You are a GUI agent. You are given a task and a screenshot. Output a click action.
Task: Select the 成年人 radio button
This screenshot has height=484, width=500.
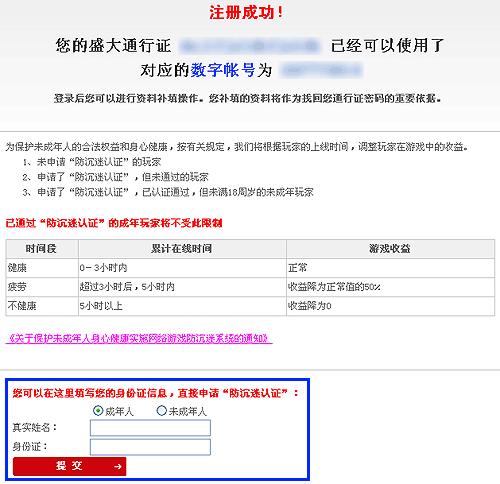[x=98, y=411]
